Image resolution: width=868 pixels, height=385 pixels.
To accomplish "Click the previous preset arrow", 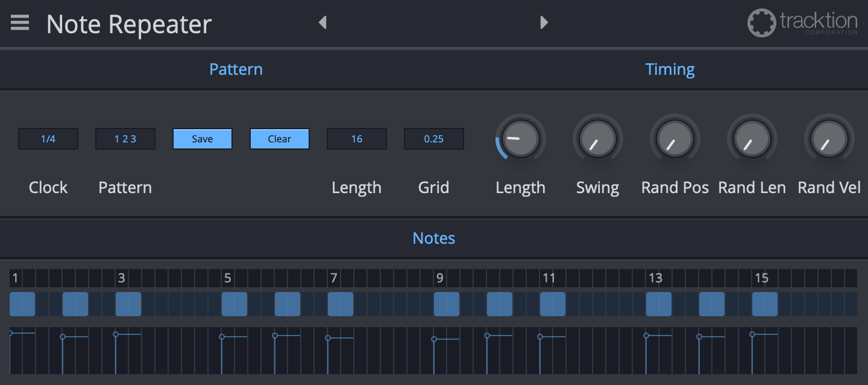I will 322,22.
